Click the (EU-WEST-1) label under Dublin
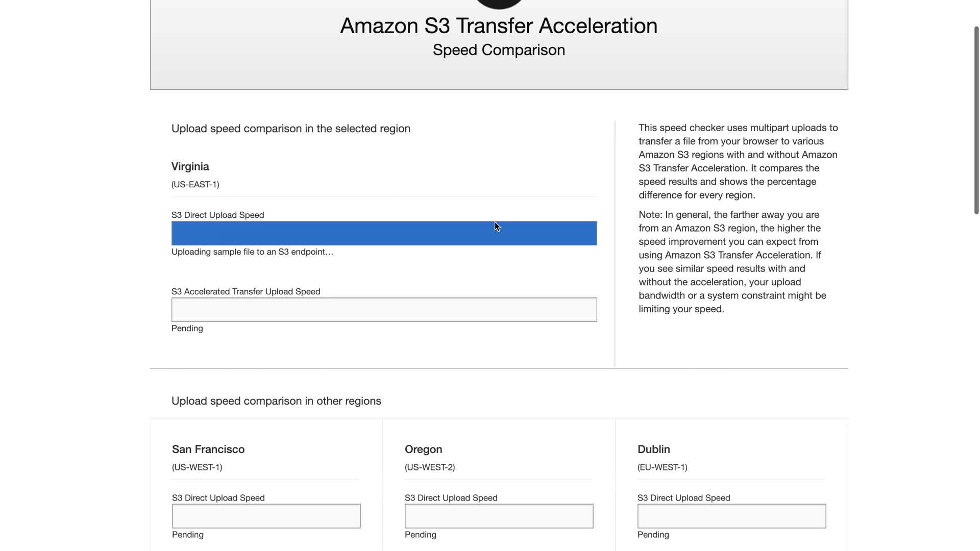The width and height of the screenshot is (980, 551). pos(662,467)
